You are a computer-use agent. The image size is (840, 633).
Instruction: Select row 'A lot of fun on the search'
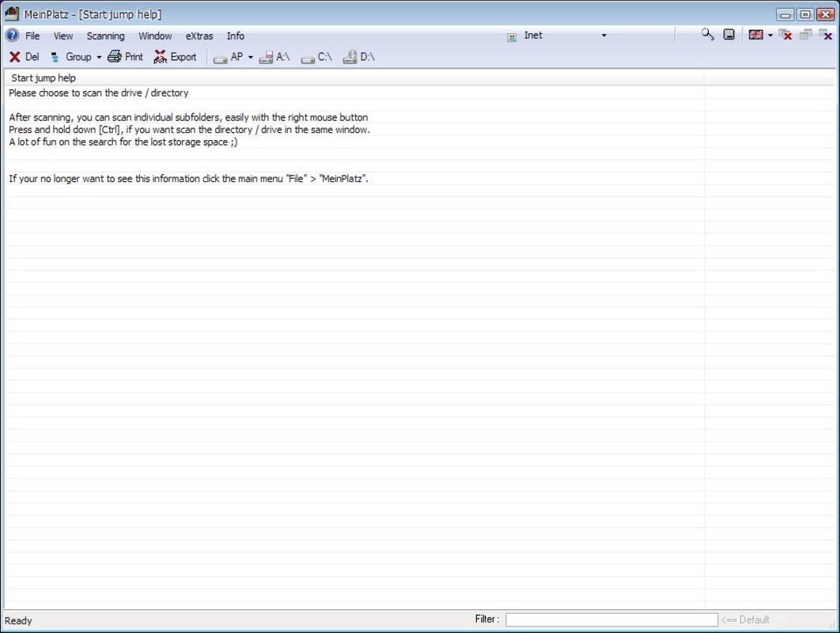pos(123,142)
